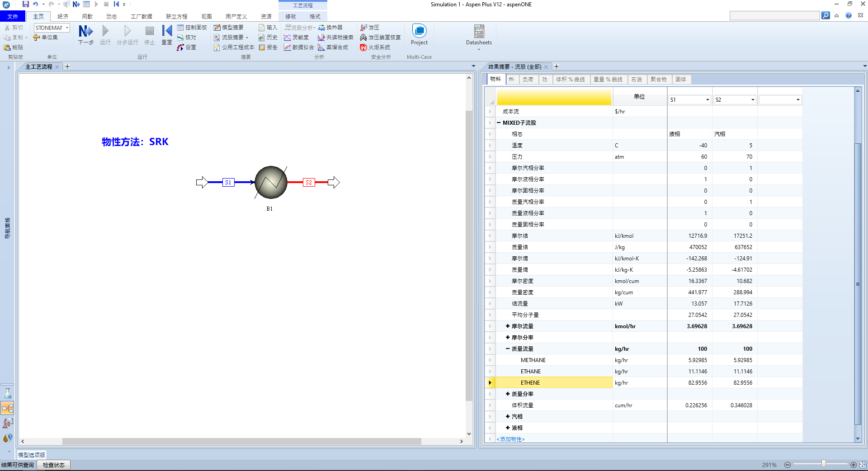This screenshot has width=868, height=471.
Task: Open the Report (报告) file
Action: point(268,47)
